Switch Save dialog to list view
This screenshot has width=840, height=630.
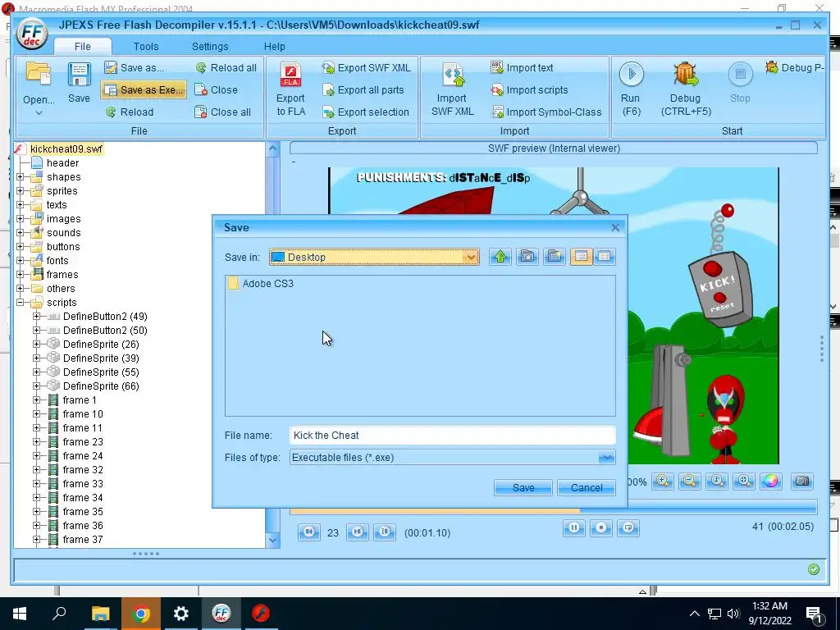point(582,257)
